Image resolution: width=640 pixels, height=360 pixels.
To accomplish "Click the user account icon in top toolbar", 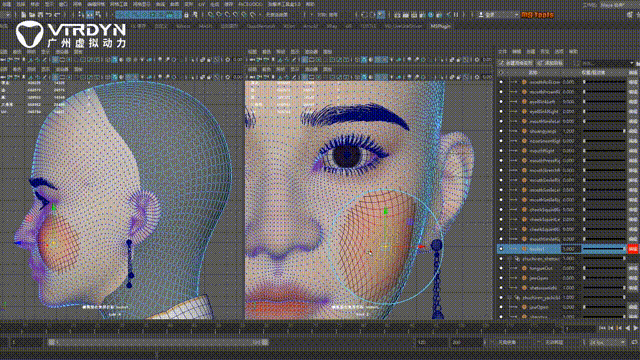I will point(481,15).
